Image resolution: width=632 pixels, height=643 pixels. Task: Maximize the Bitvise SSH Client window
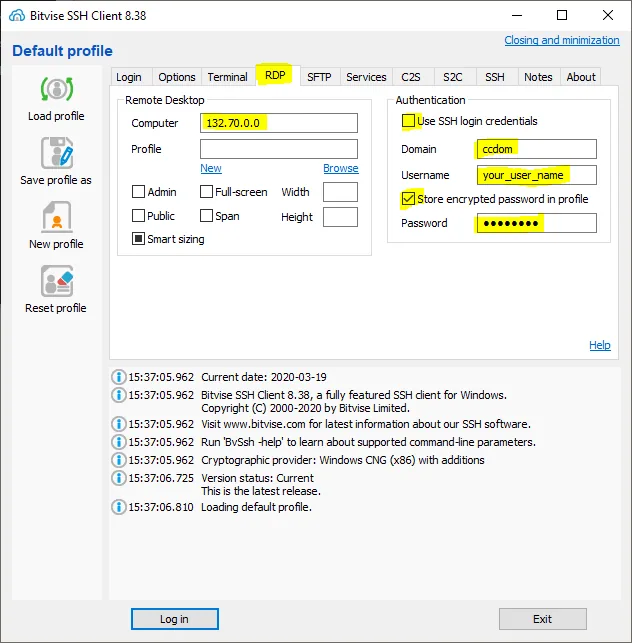tap(562, 16)
